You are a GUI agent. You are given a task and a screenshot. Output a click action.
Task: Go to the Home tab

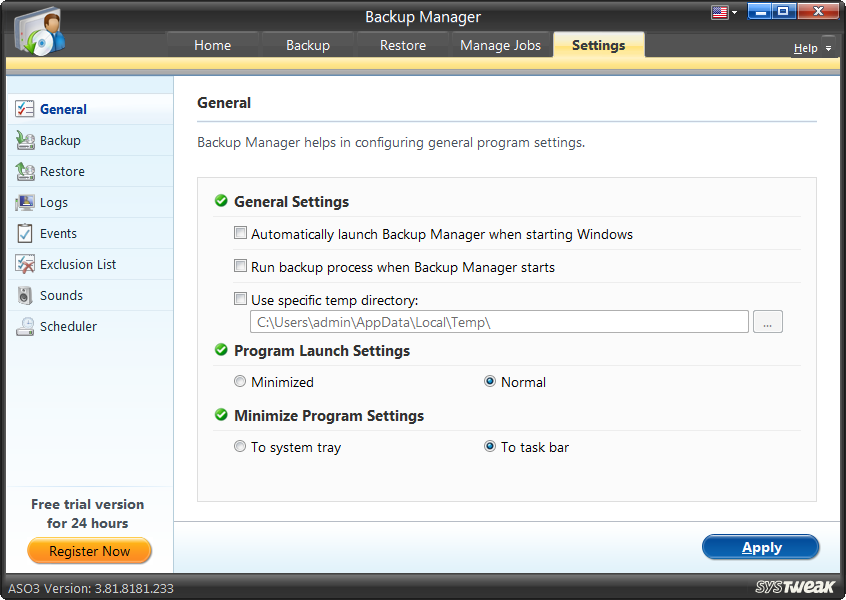[x=212, y=45]
